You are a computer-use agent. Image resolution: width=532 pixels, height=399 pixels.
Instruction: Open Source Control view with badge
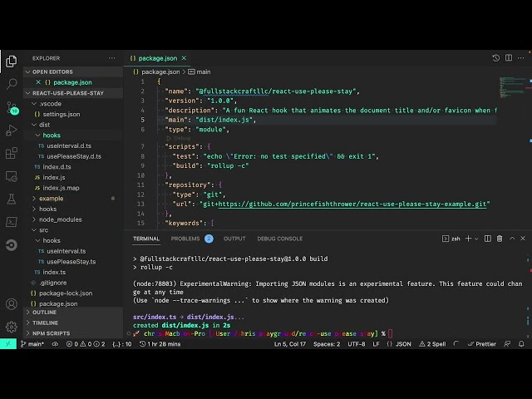(12, 107)
